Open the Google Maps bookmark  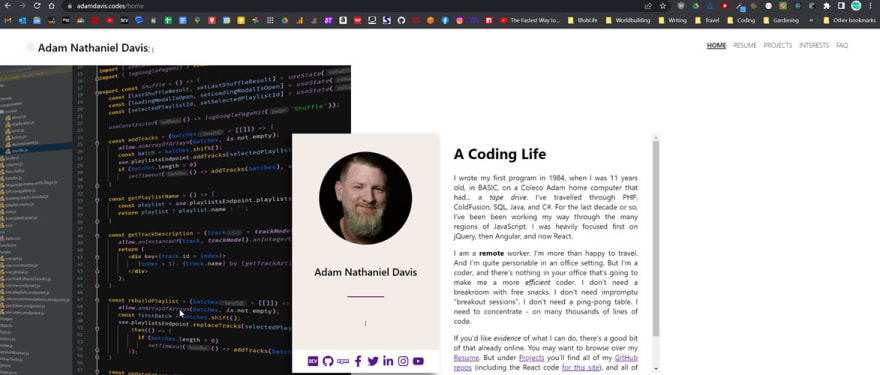click(x=197, y=20)
